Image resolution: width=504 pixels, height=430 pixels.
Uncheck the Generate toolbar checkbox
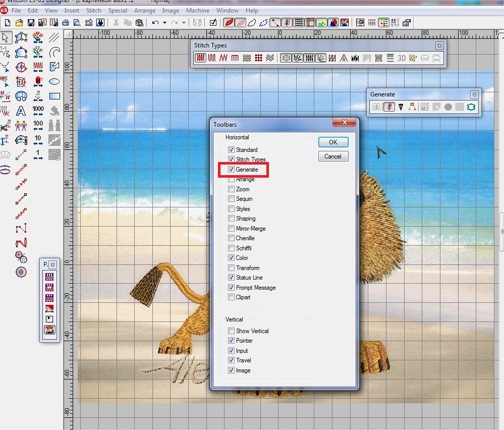pos(231,170)
